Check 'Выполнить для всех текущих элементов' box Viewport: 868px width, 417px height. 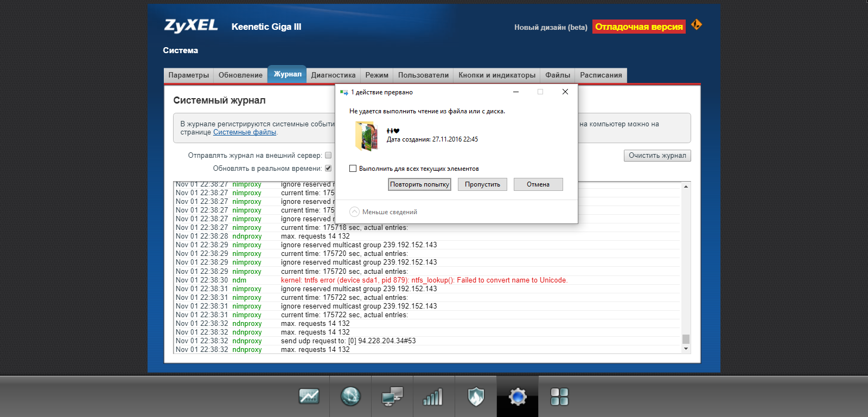(353, 169)
